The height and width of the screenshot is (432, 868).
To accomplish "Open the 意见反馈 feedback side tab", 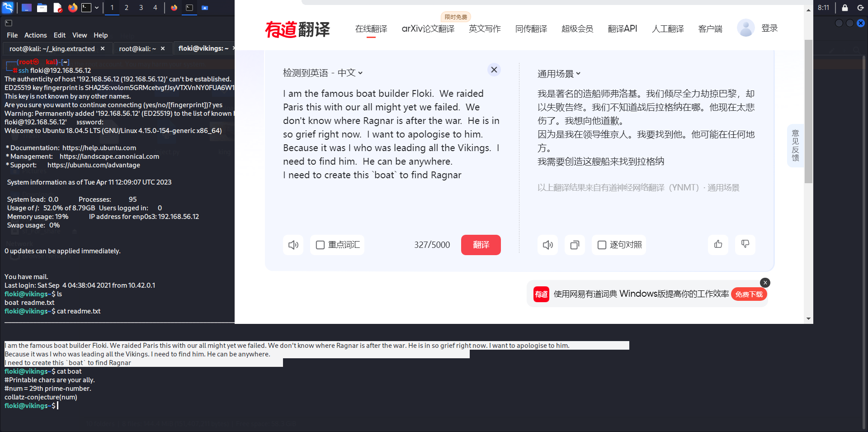I will [x=795, y=146].
